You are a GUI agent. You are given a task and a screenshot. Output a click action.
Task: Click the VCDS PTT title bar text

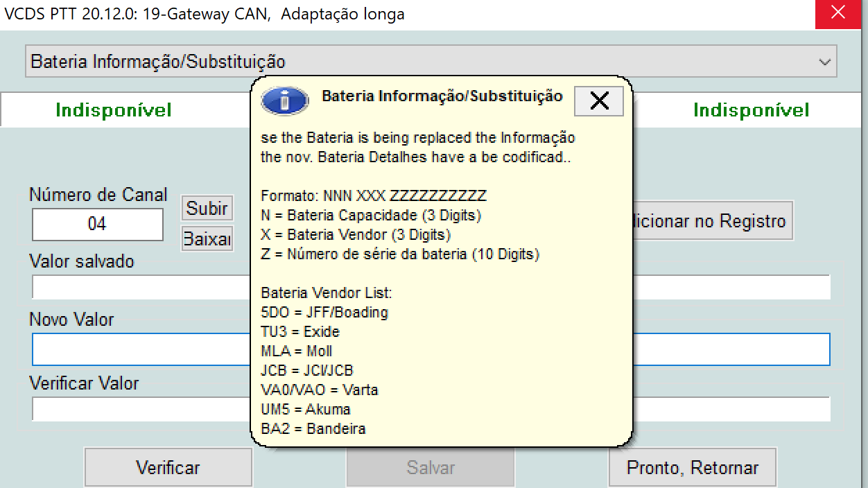click(205, 14)
